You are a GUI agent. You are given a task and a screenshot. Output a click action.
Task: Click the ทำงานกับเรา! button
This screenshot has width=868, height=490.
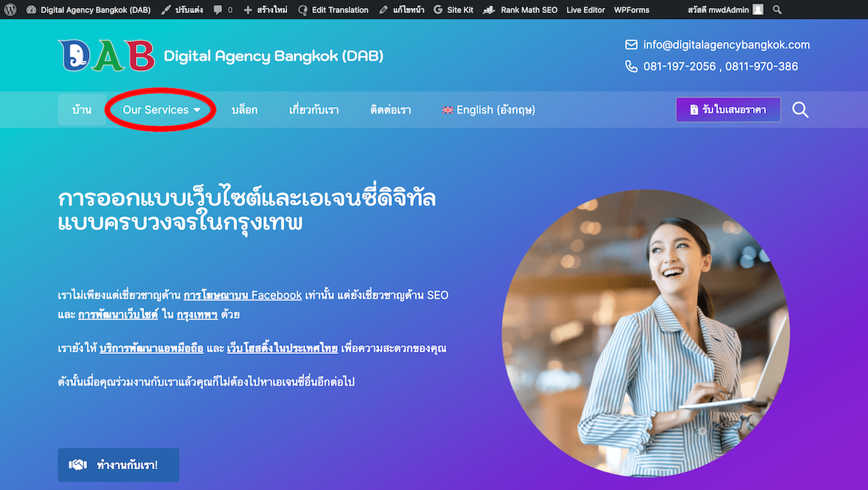tap(119, 465)
